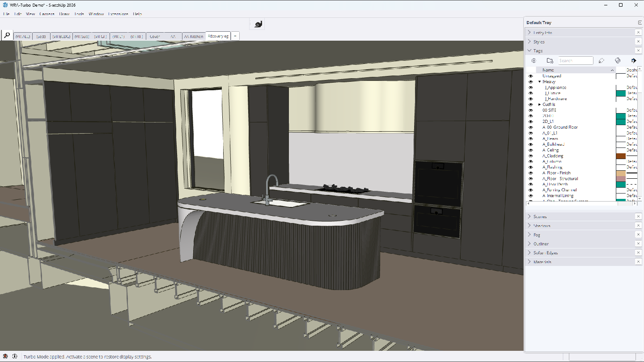The width and height of the screenshot is (644, 362).
Task: Hide the J_Hardware tag
Action: tap(531, 99)
